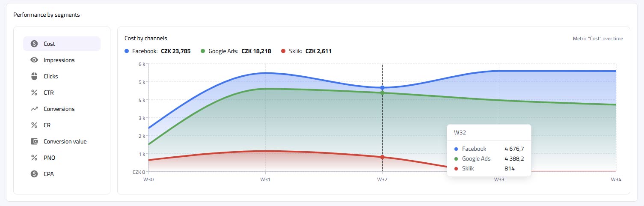Click the PNO percent icon
This screenshot has width=644, height=206.
(x=34, y=158)
